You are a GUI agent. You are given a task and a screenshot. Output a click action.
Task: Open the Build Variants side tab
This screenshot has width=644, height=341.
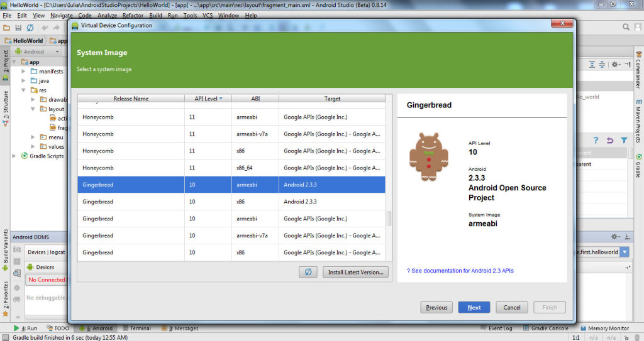click(5, 251)
